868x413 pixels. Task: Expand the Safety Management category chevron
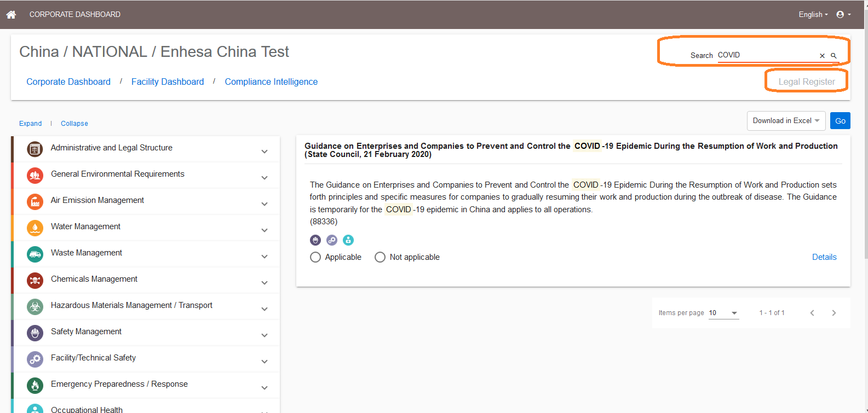[265, 335]
